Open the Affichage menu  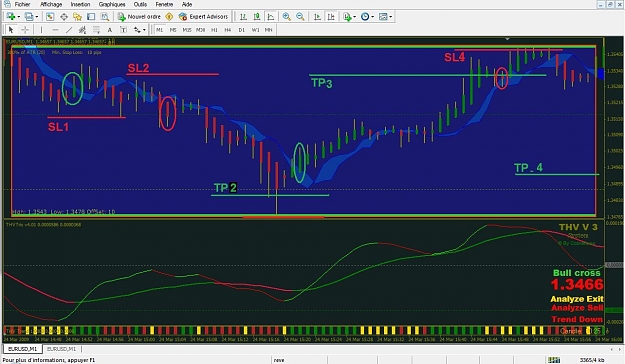pos(51,4)
